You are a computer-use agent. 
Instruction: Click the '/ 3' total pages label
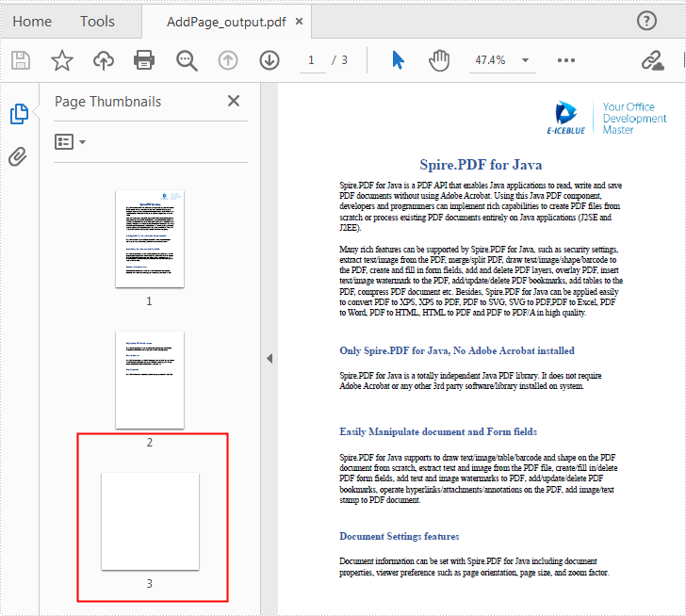[x=339, y=60]
